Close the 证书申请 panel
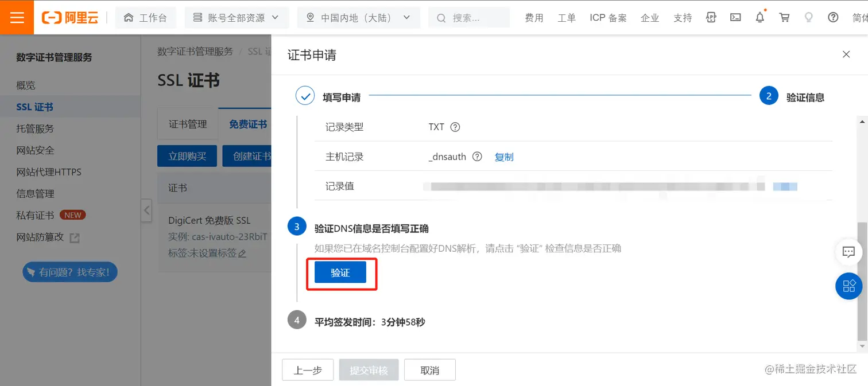 (x=846, y=54)
